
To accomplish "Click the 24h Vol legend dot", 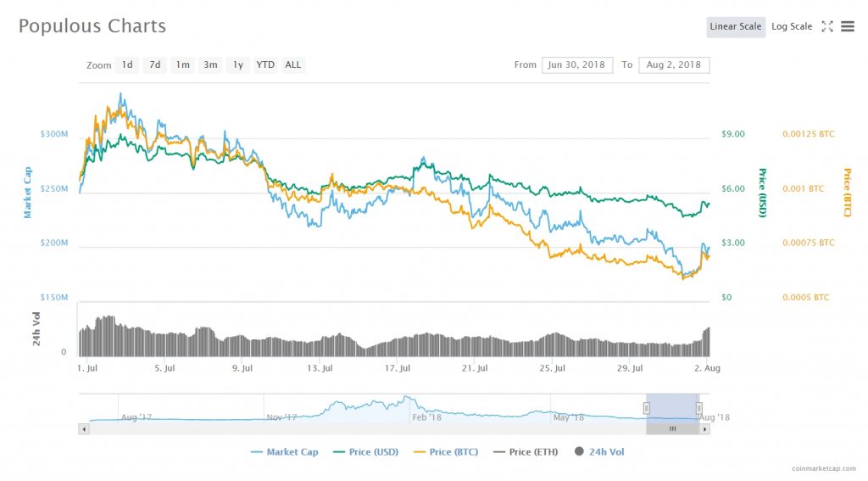I will (x=581, y=451).
